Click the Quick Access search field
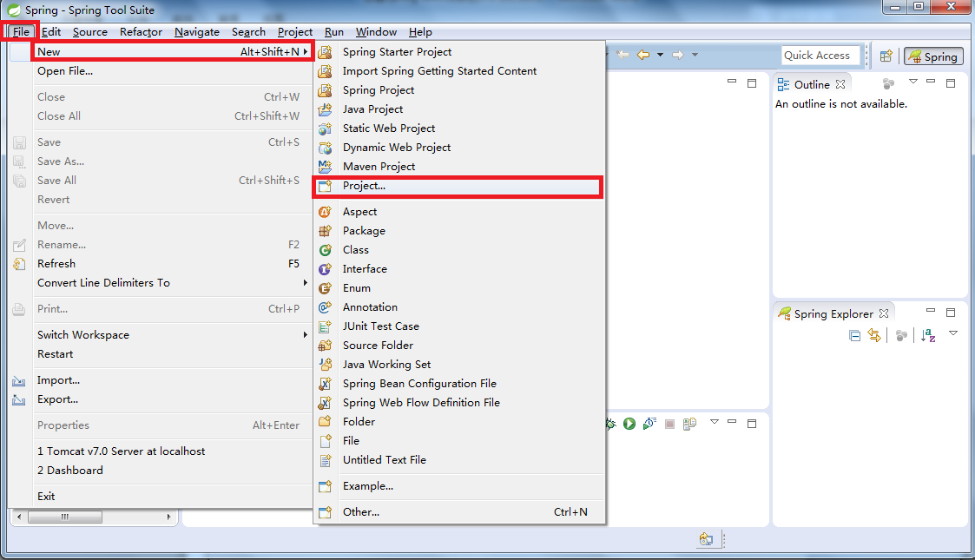975x560 pixels. [x=820, y=56]
